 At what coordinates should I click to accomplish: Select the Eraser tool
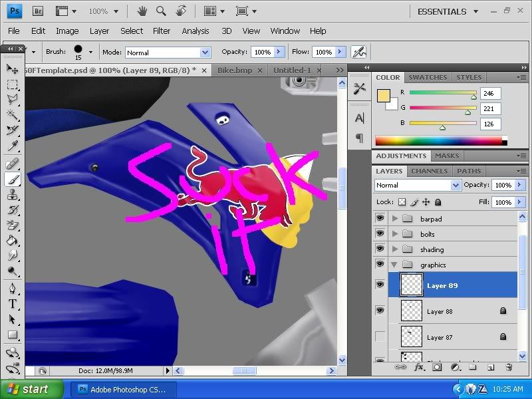[x=12, y=225]
